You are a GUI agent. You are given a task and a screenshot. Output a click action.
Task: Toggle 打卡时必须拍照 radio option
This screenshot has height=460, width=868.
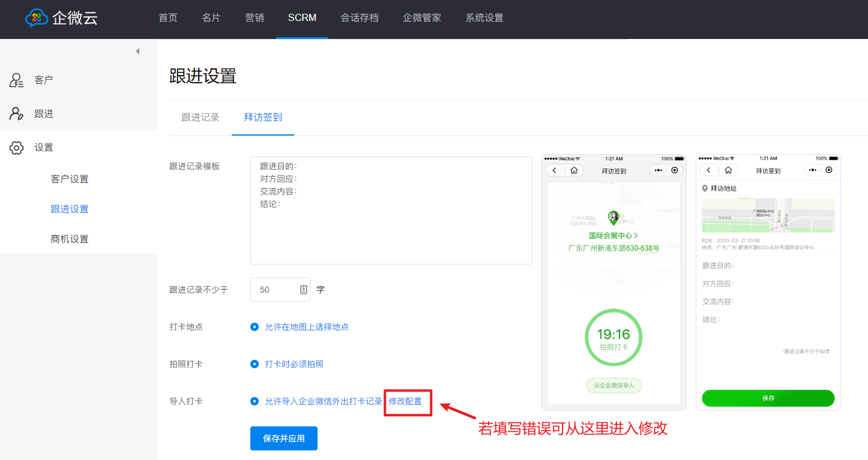[255, 364]
